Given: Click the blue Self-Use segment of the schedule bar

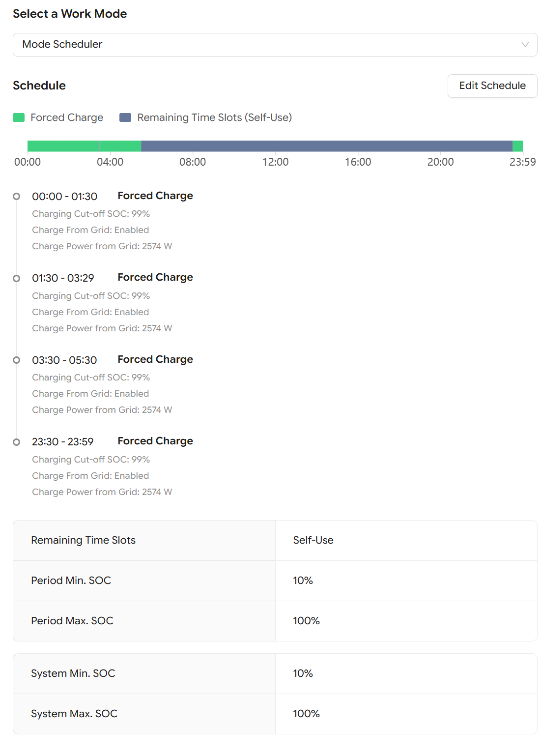Looking at the screenshot, I should pos(327,146).
